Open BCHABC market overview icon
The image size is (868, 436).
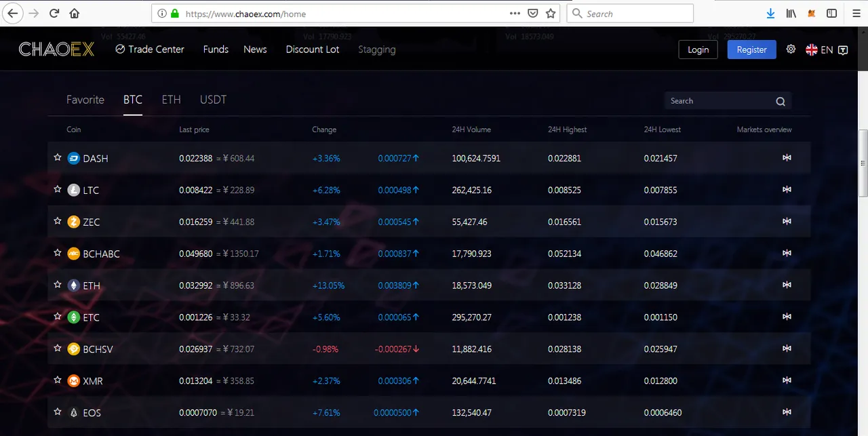tap(787, 253)
